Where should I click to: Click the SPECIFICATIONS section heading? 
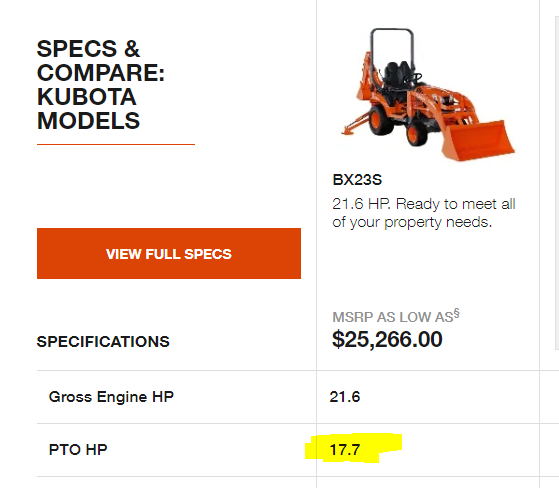[x=103, y=341]
